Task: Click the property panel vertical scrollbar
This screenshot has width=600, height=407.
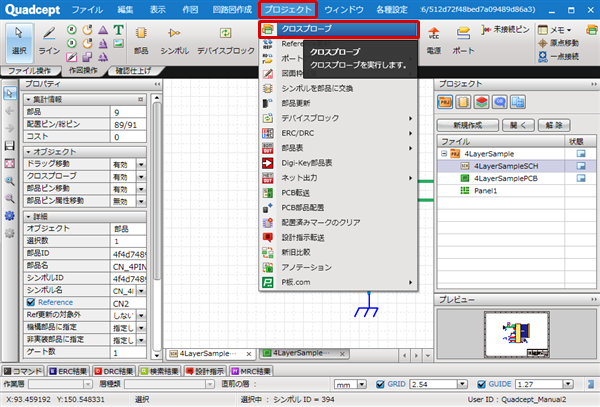Action: [157, 191]
